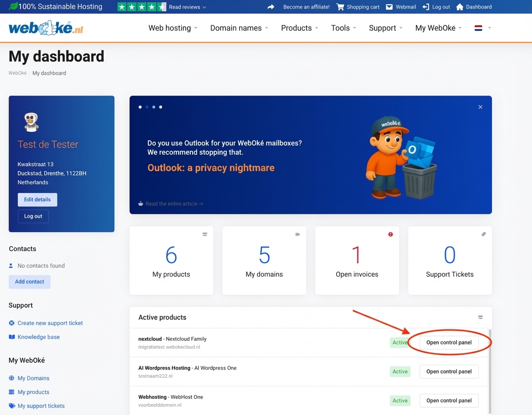Open the Tools menu
Screen dimensions: 532x415
coord(343,28)
